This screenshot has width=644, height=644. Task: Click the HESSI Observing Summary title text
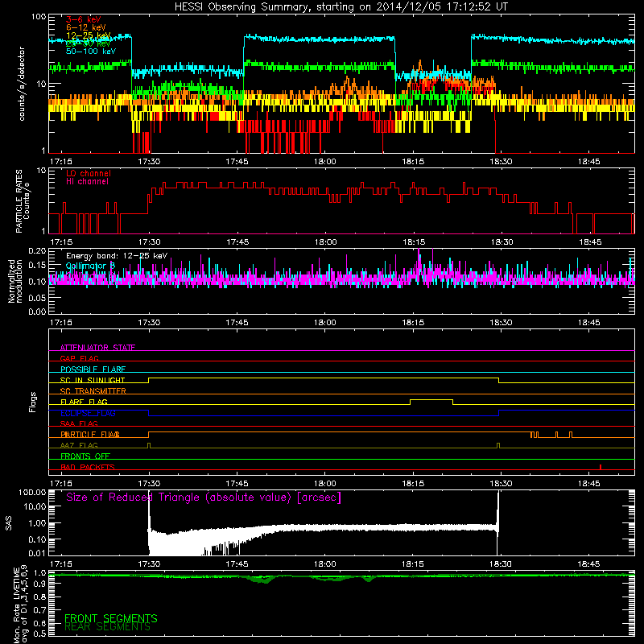pos(341,6)
